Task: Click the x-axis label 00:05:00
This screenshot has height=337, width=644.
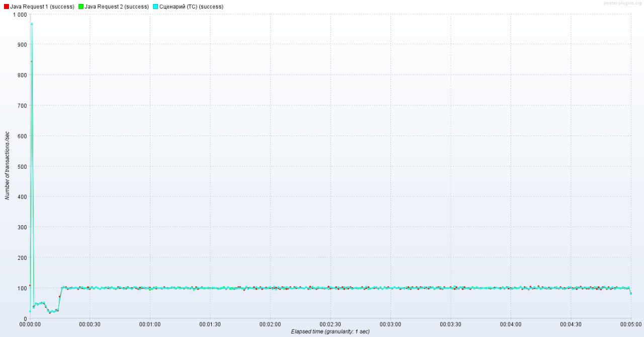Action: (x=631, y=324)
